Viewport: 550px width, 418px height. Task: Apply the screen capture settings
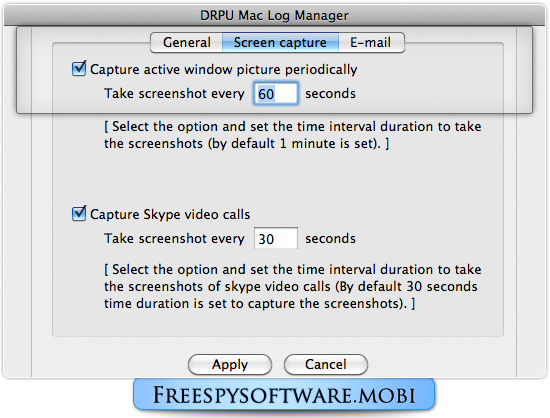(x=230, y=364)
